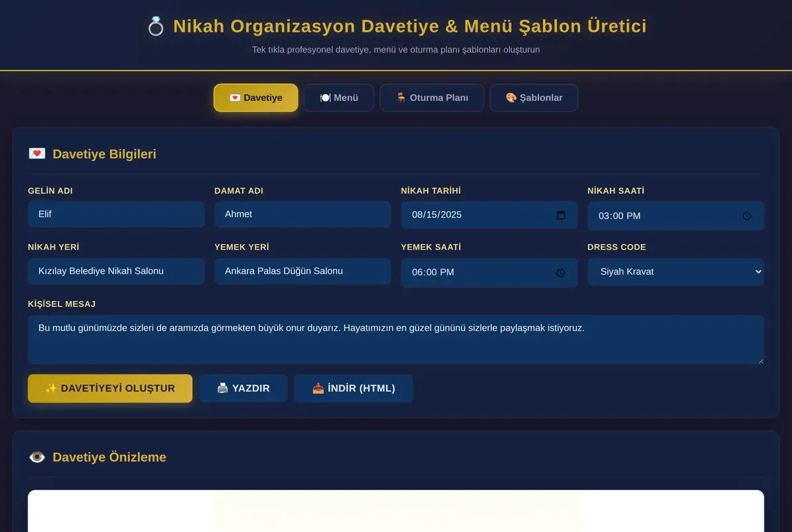Click the envelope icon beside Davetiye Bilgileri

[37, 154]
